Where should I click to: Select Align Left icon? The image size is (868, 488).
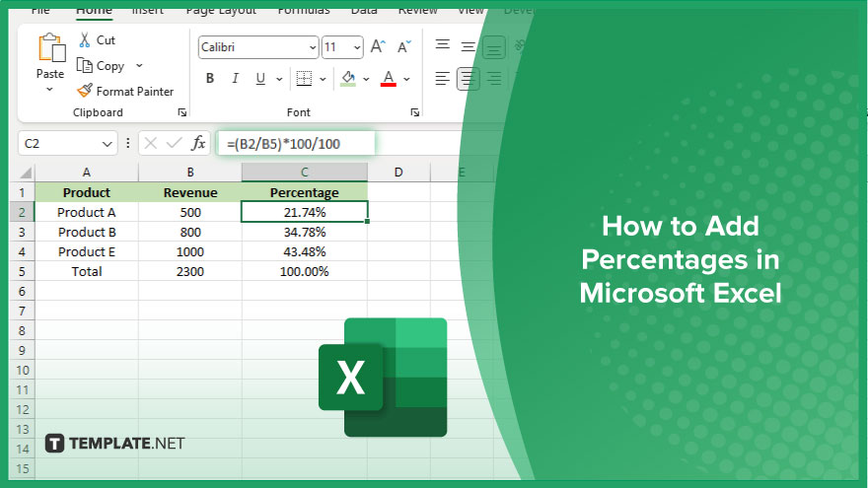click(442, 79)
